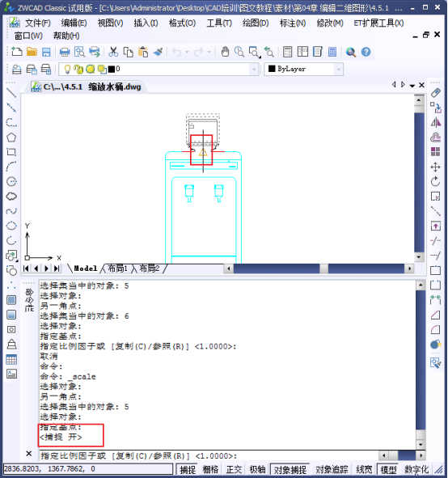Click the command history scroll down arrow
The image size is (448, 478).
coord(421,445)
